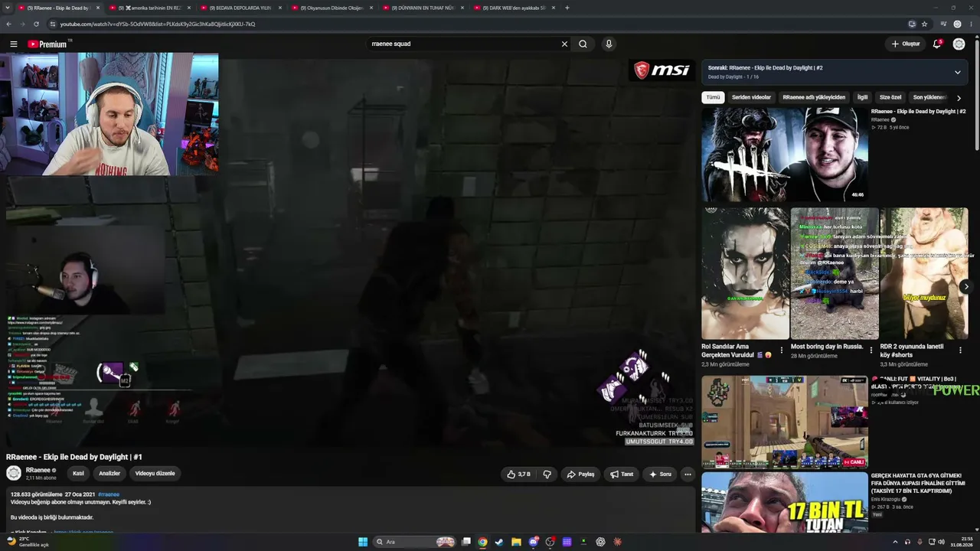Show next shorts with the arrow
This screenshot has width=980, height=551.
coord(966,286)
